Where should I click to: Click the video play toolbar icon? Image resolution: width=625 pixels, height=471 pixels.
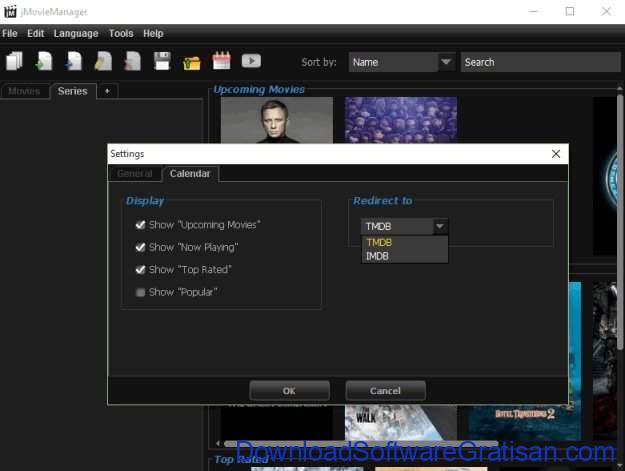tap(251, 61)
